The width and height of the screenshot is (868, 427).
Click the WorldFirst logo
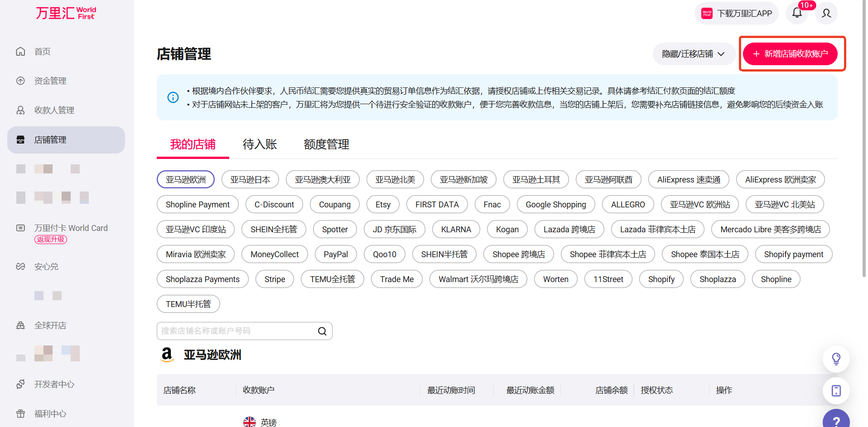(66, 13)
